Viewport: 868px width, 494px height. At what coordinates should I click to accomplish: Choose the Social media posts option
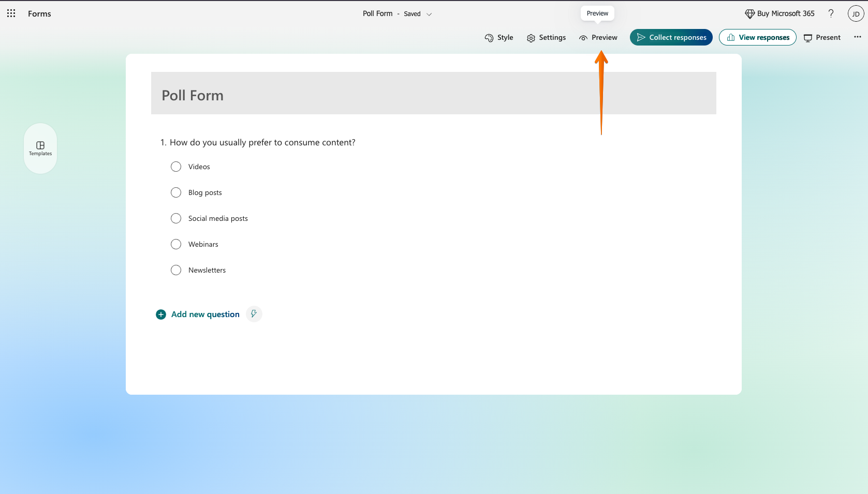[x=175, y=218]
